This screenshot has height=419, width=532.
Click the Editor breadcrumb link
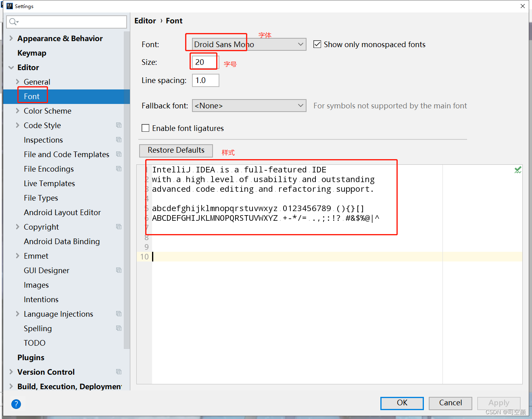[x=145, y=21]
